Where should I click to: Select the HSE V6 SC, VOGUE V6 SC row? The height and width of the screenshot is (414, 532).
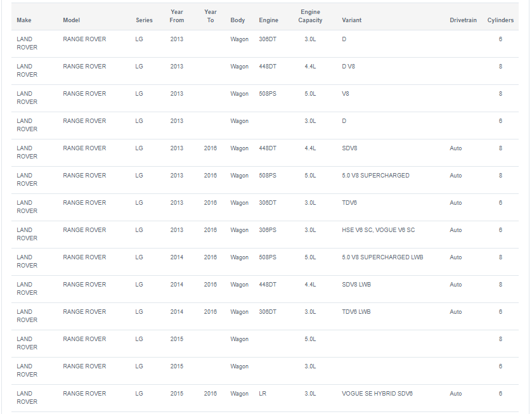pos(265,235)
